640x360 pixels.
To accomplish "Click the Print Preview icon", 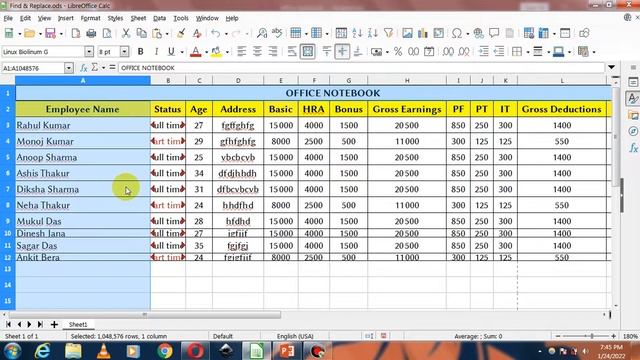I will [x=107, y=33].
